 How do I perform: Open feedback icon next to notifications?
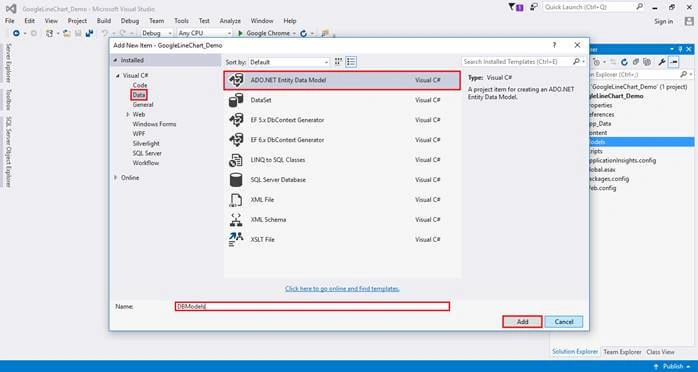coord(534,7)
